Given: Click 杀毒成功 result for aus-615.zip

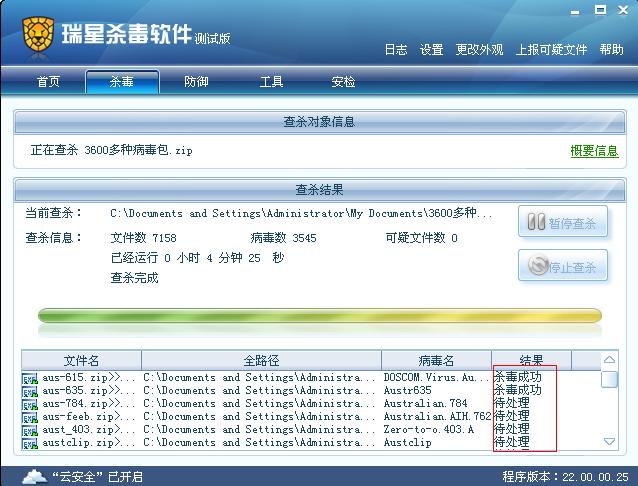Looking at the screenshot, I should (518, 377).
